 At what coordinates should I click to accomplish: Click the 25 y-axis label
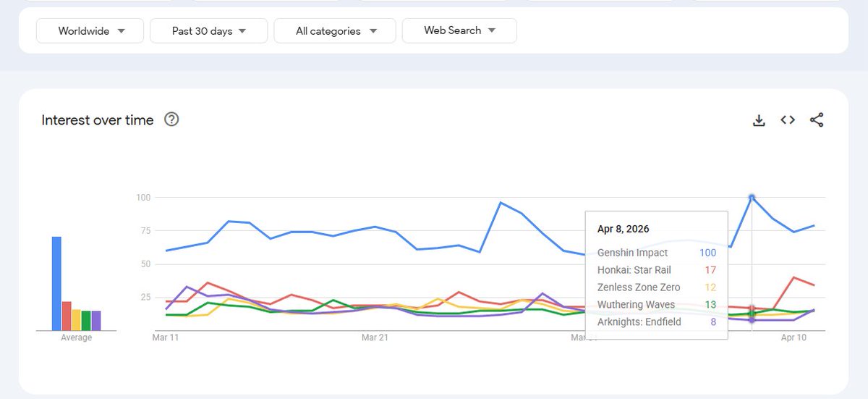pos(145,297)
